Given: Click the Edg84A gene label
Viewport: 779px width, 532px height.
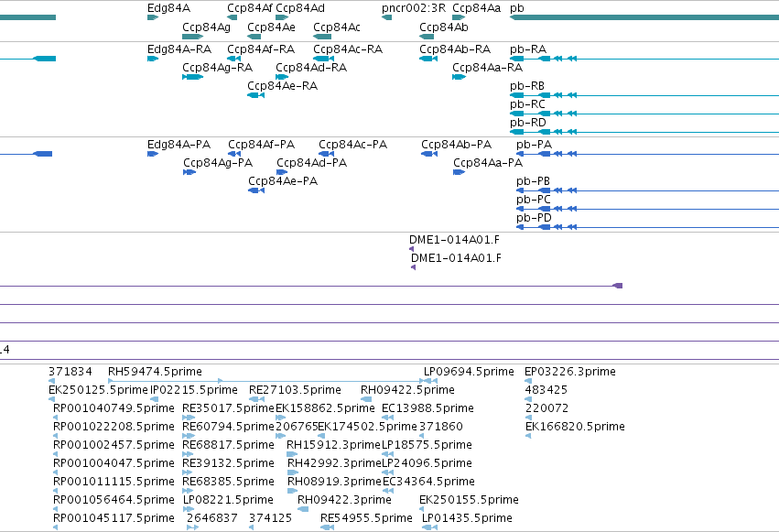Looking at the screenshot, I should [x=169, y=8].
